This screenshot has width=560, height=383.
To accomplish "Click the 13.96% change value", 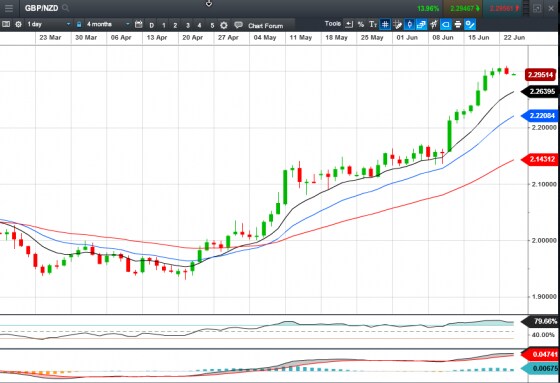I will (428, 8).
